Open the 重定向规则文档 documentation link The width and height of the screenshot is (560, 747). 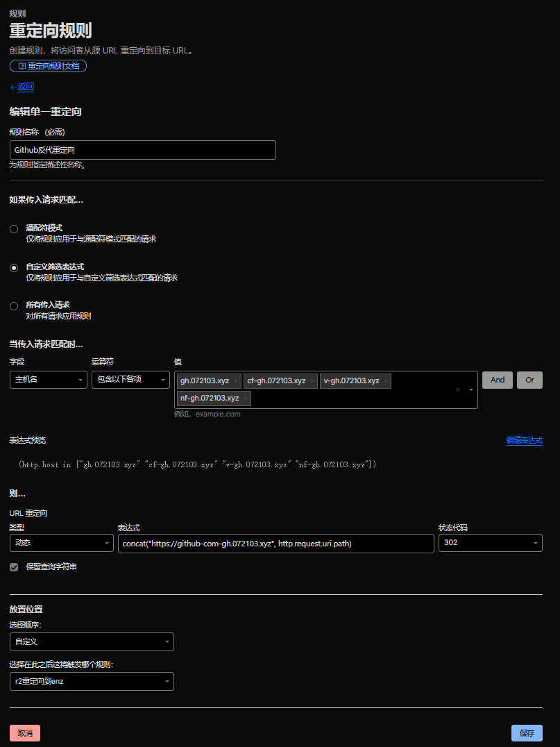click(48, 67)
